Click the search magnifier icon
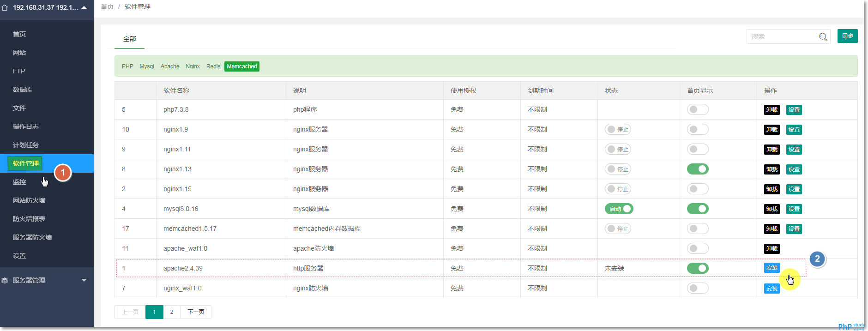This screenshot has width=868, height=331. pyautogui.click(x=823, y=37)
